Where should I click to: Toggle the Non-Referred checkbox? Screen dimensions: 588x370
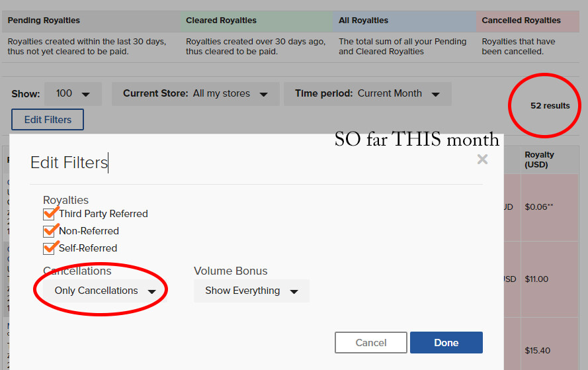pyautogui.click(x=49, y=231)
